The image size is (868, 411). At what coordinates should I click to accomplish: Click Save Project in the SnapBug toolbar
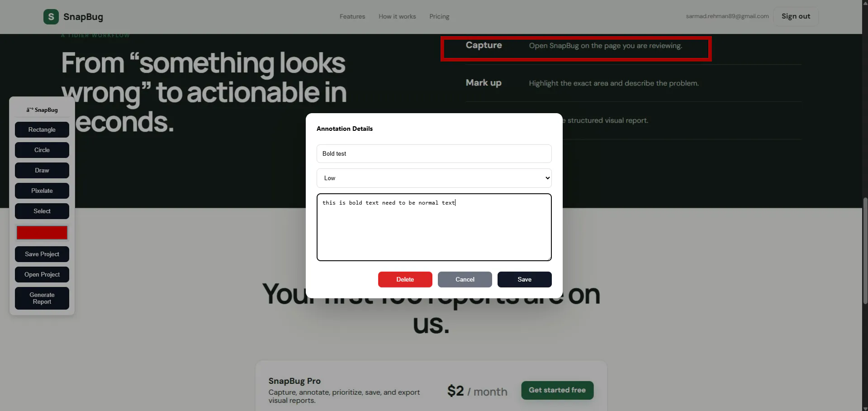pos(42,254)
